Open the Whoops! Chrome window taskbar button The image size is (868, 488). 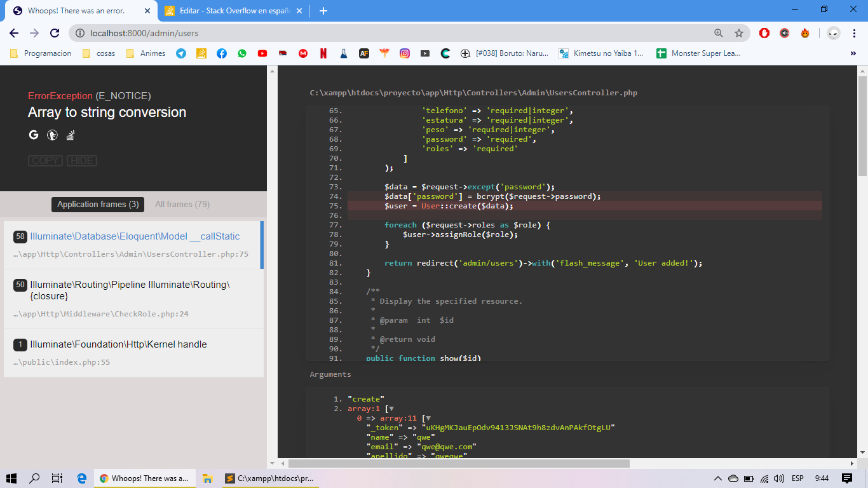coord(144,478)
